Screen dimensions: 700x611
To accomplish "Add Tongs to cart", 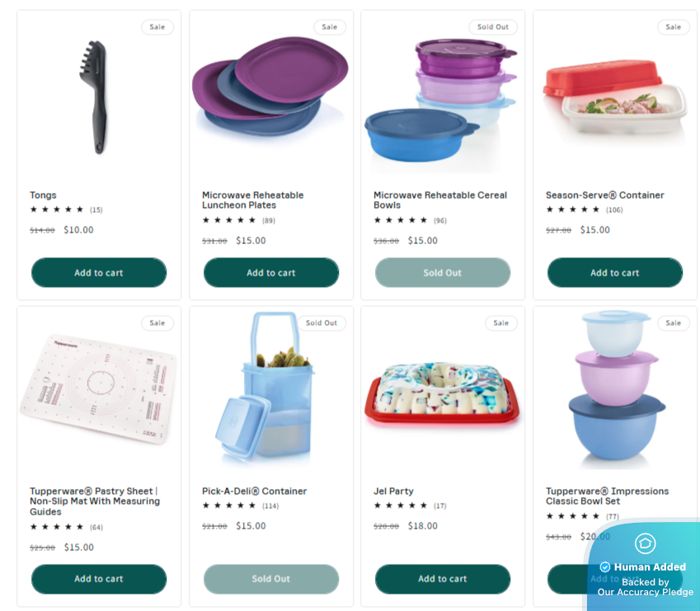I will click(x=99, y=272).
